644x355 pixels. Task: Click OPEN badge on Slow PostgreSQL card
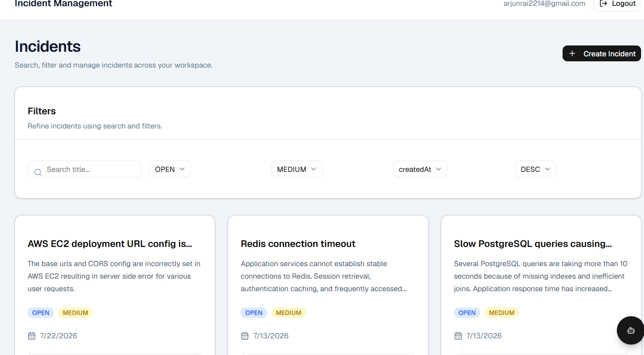point(467,313)
